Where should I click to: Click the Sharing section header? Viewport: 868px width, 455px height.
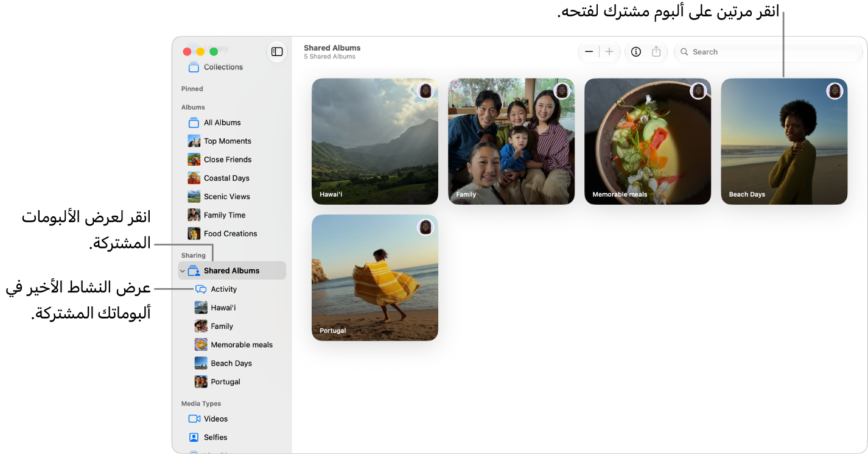point(194,255)
